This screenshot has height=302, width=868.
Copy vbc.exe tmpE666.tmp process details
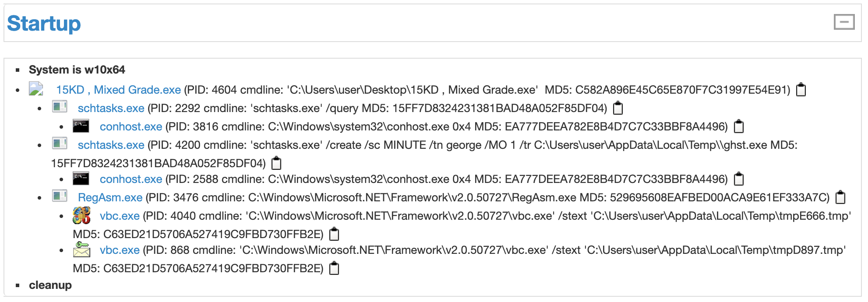point(334,234)
